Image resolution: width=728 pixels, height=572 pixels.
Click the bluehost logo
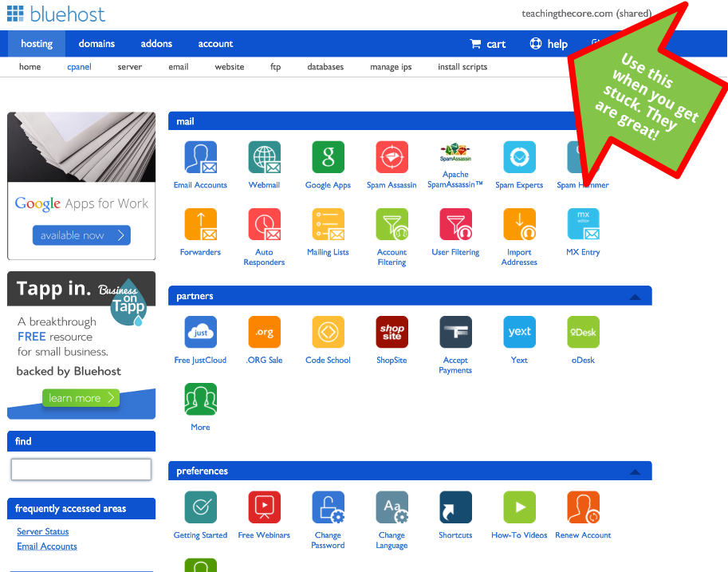[56, 14]
